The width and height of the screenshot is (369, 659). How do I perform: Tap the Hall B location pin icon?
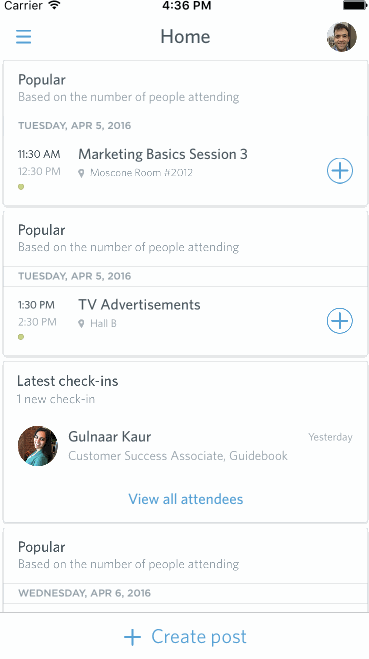click(82, 324)
